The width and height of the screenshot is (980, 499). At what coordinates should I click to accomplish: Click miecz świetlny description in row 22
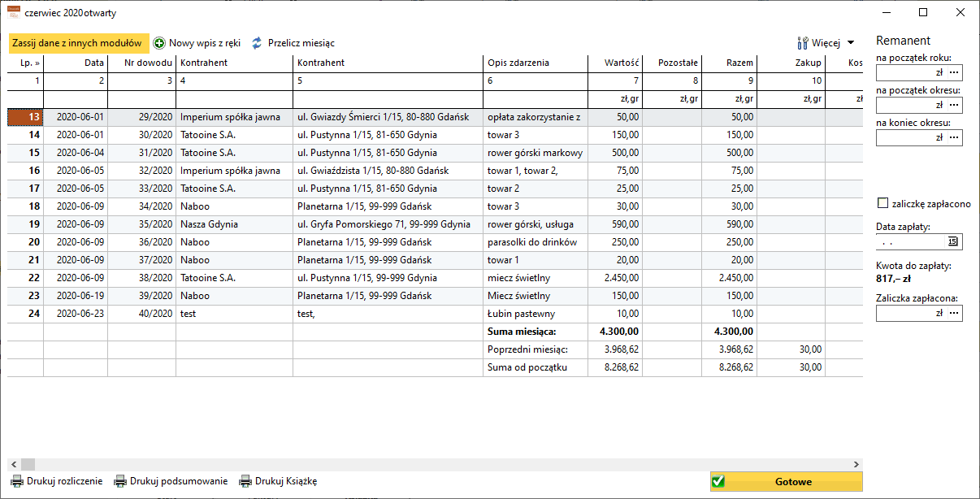[536, 278]
